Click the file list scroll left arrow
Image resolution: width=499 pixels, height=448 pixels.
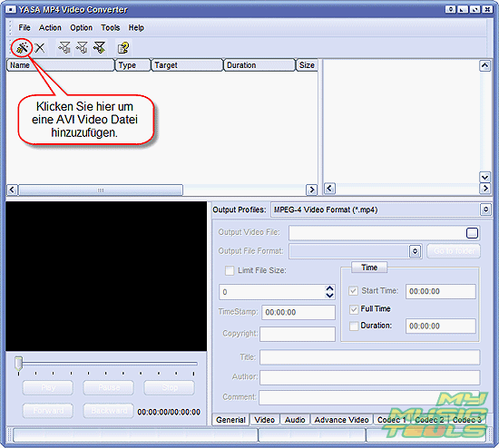12,190
